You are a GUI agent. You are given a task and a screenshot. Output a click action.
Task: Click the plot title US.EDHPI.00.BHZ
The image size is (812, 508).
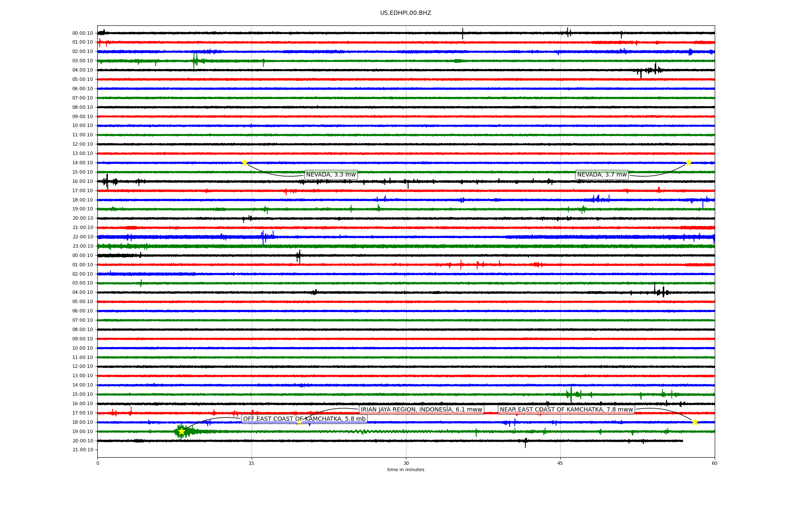[x=406, y=13]
